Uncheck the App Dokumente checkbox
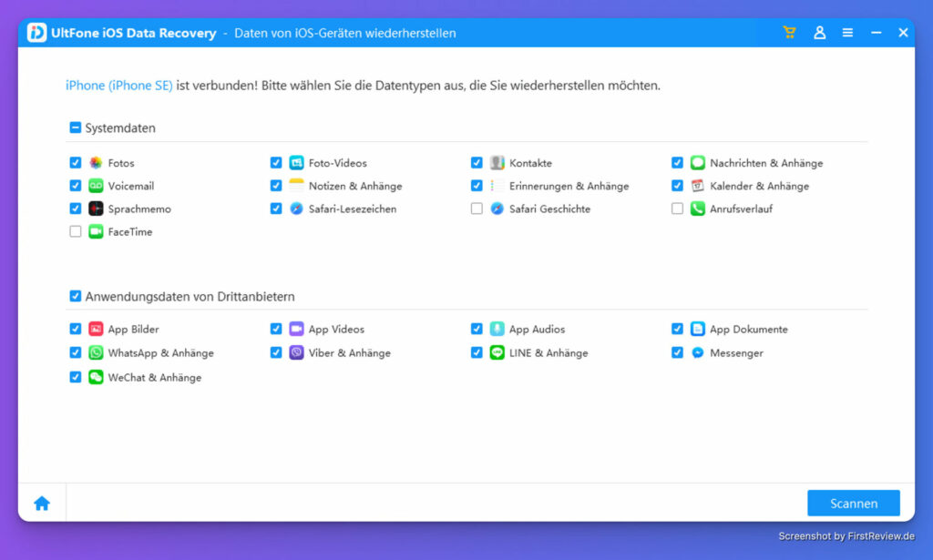The width and height of the screenshot is (933, 560). point(677,329)
